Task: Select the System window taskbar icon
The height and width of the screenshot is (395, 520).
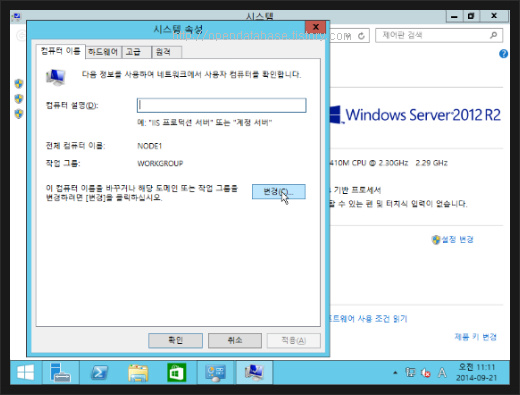Action: tap(254, 372)
